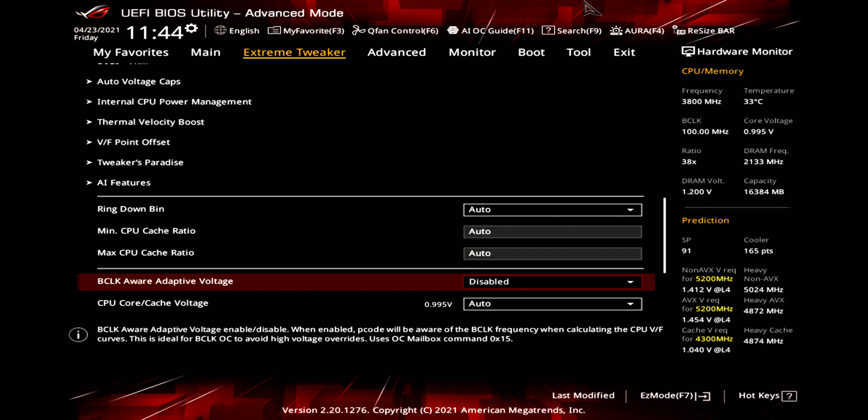Click the info icon beside help text
868x420 pixels.
[x=78, y=335]
